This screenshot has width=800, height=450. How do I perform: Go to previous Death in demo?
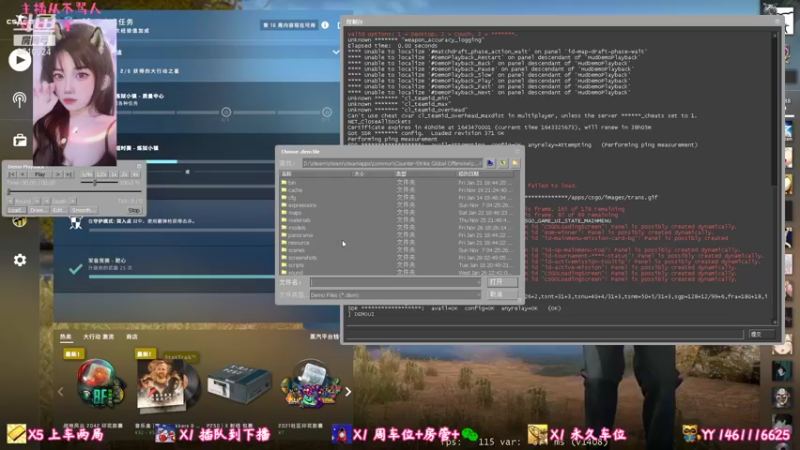(46, 201)
